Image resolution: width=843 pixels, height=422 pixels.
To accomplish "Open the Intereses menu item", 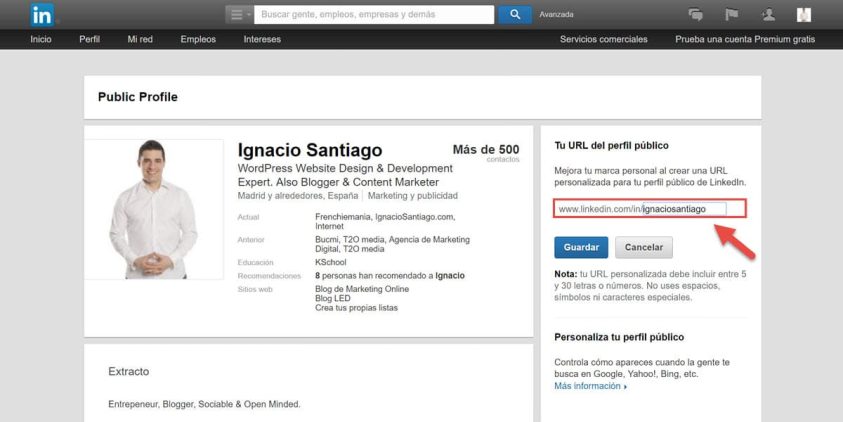I will tap(262, 39).
